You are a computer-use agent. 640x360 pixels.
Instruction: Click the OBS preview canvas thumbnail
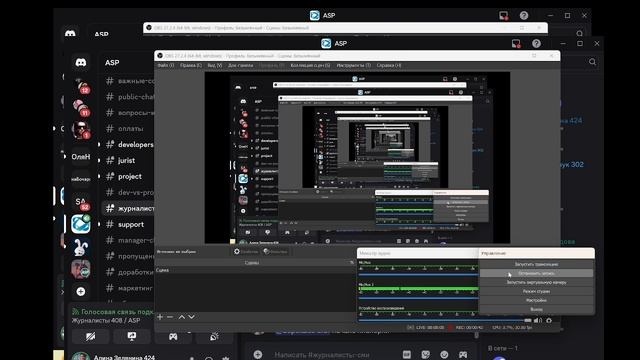pyautogui.click(x=357, y=158)
